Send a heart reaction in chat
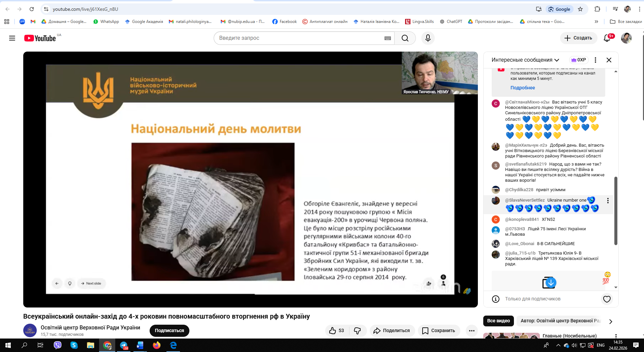 click(x=607, y=299)
